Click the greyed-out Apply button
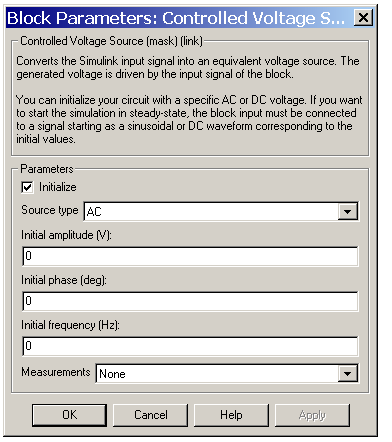 tap(312, 415)
